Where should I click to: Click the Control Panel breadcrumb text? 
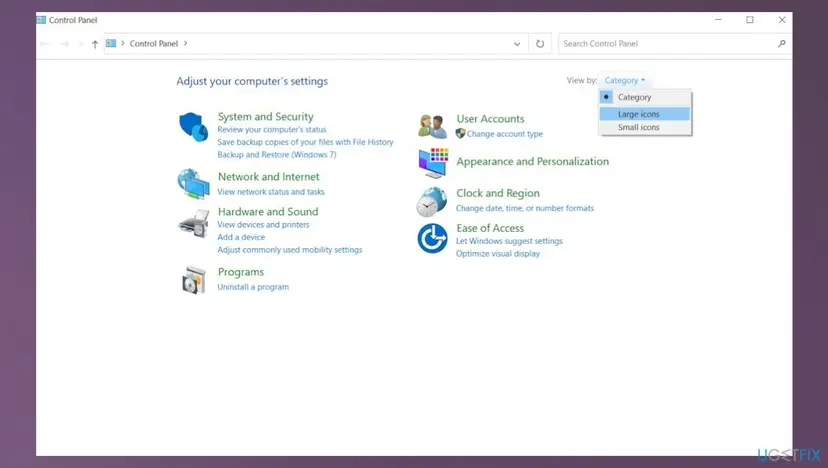pos(154,44)
